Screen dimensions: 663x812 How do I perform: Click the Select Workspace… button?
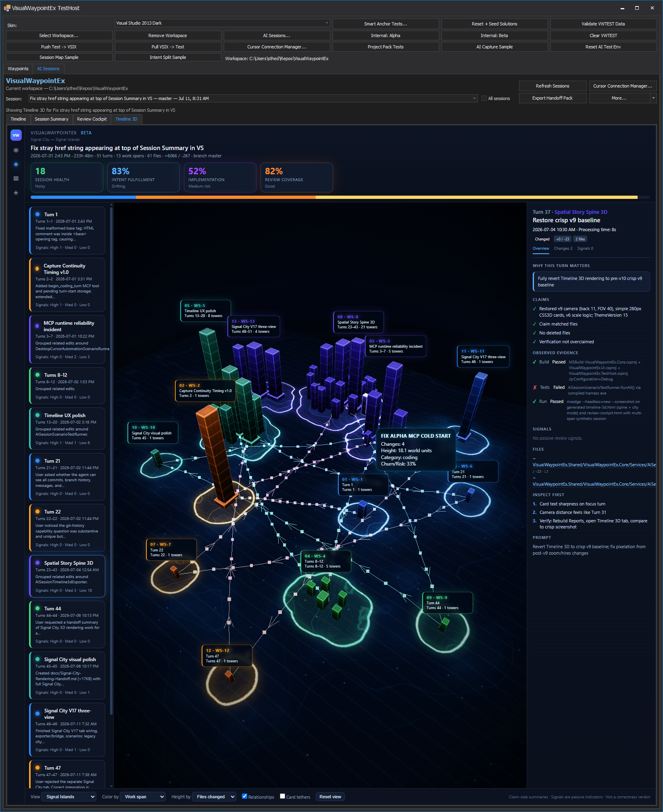[59, 35]
